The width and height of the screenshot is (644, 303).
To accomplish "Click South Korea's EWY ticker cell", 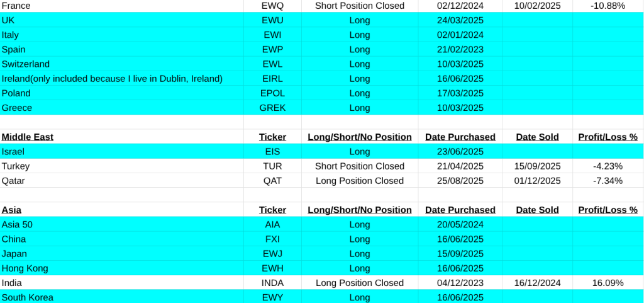I will 272,297.
